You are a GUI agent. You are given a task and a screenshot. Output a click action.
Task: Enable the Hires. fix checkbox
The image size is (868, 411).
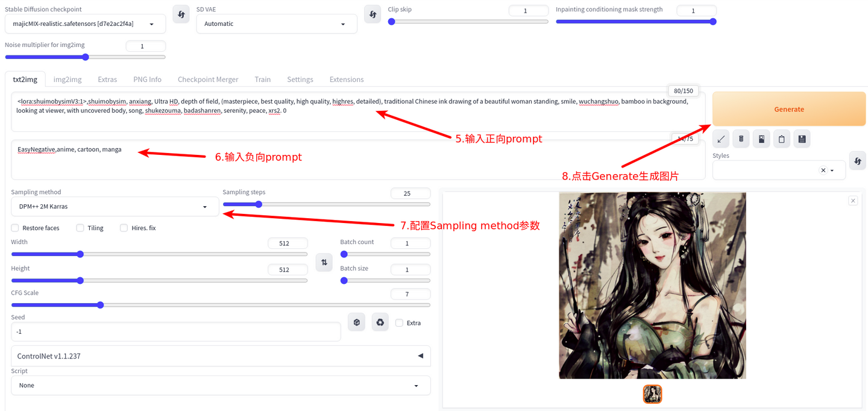coord(124,228)
